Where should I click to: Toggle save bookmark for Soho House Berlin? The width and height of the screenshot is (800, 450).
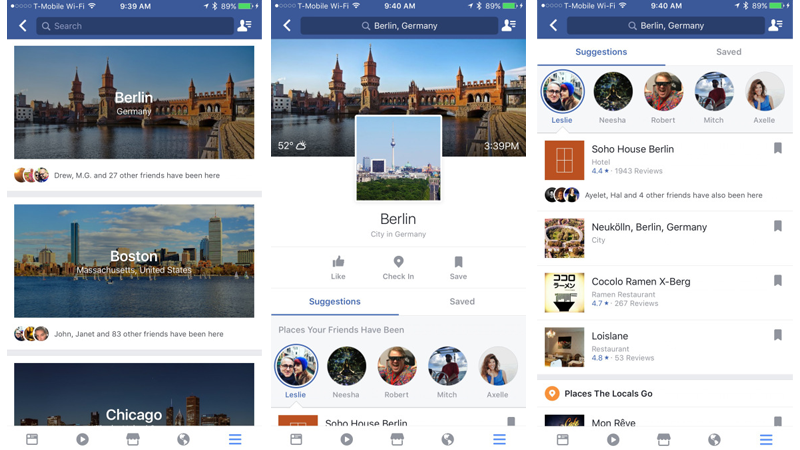click(x=778, y=148)
